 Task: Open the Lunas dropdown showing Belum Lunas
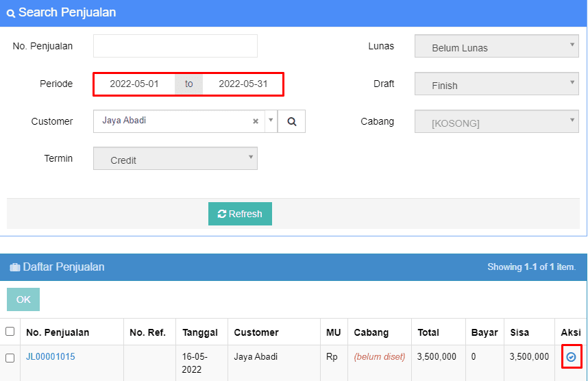coord(496,47)
